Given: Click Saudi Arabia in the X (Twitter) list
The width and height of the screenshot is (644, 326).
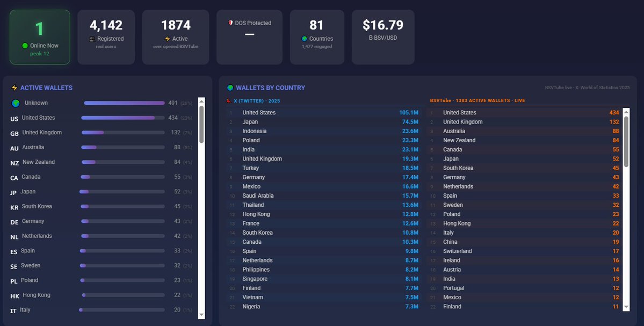Looking at the screenshot, I should pos(258,196).
